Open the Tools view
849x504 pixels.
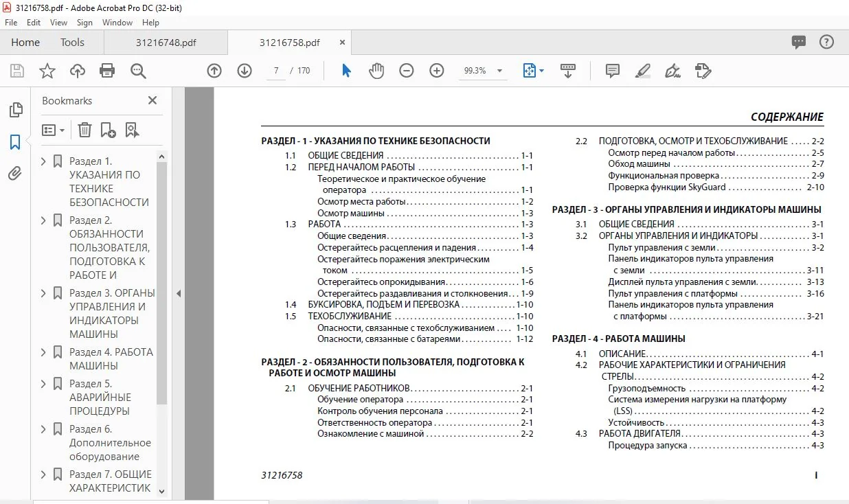tap(72, 43)
